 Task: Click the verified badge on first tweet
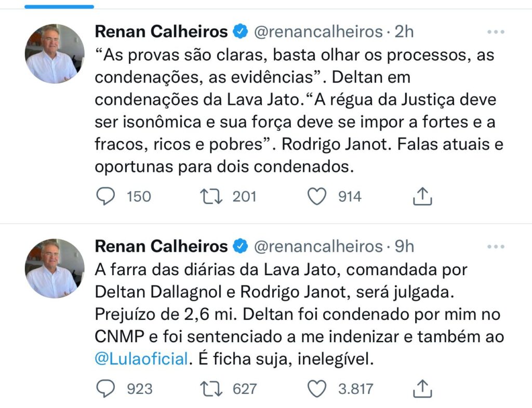240,32
